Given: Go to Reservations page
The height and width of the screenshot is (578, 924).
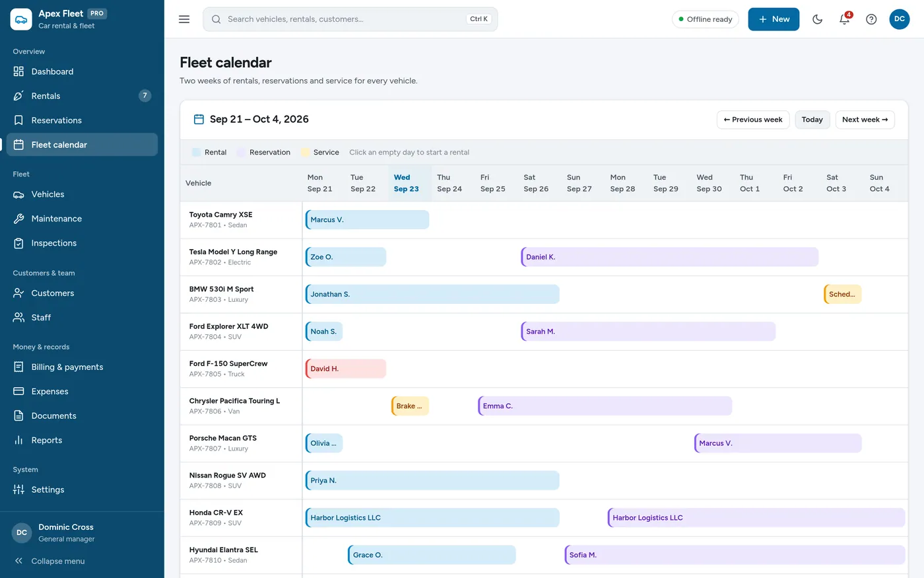Looking at the screenshot, I should (x=82, y=120).
